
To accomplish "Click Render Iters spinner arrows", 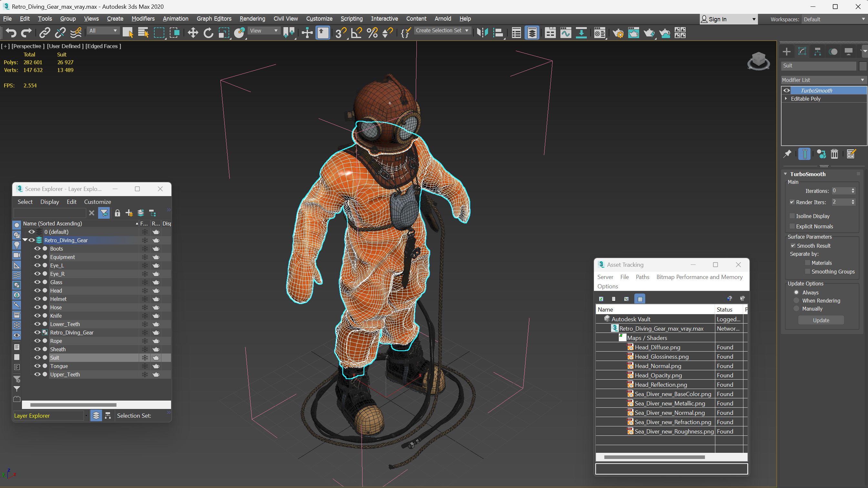I will (x=853, y=202).
